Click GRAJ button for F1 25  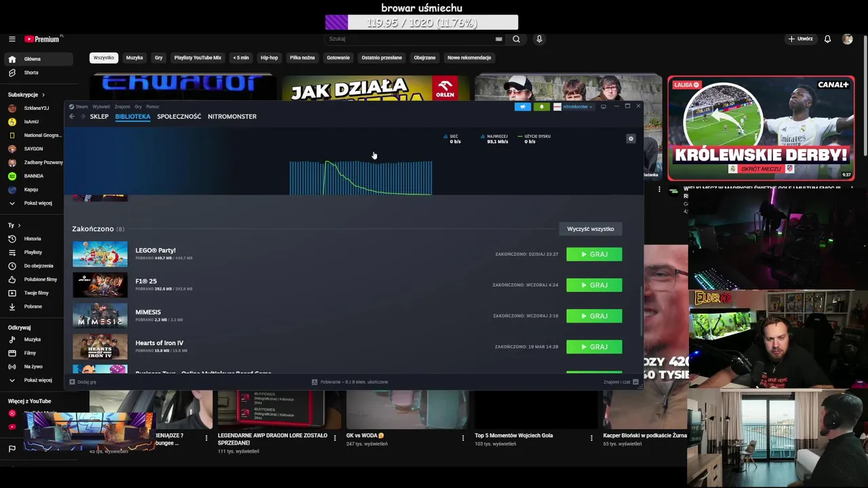[594, 285]
